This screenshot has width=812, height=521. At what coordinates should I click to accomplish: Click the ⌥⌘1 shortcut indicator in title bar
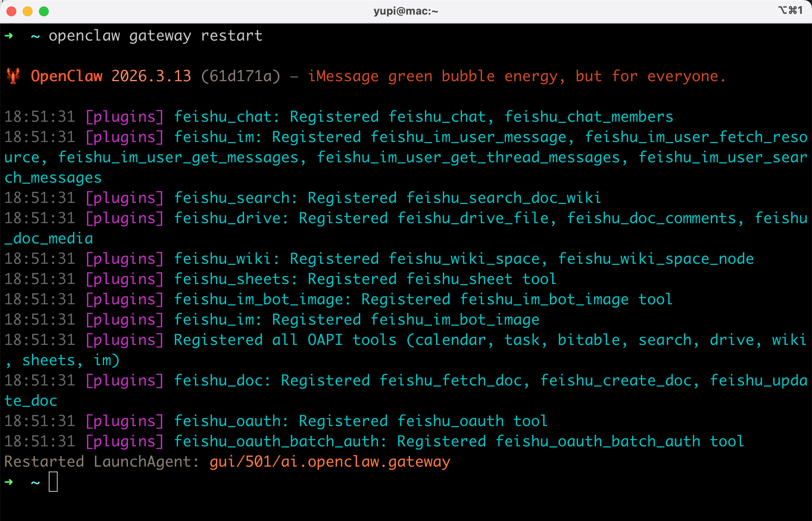coord(790,10)
